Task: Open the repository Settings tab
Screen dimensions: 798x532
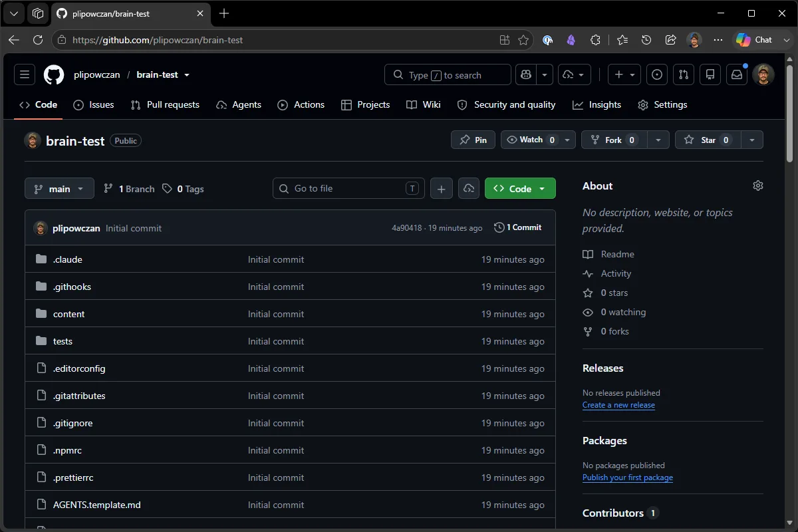Action: [662, 104]
